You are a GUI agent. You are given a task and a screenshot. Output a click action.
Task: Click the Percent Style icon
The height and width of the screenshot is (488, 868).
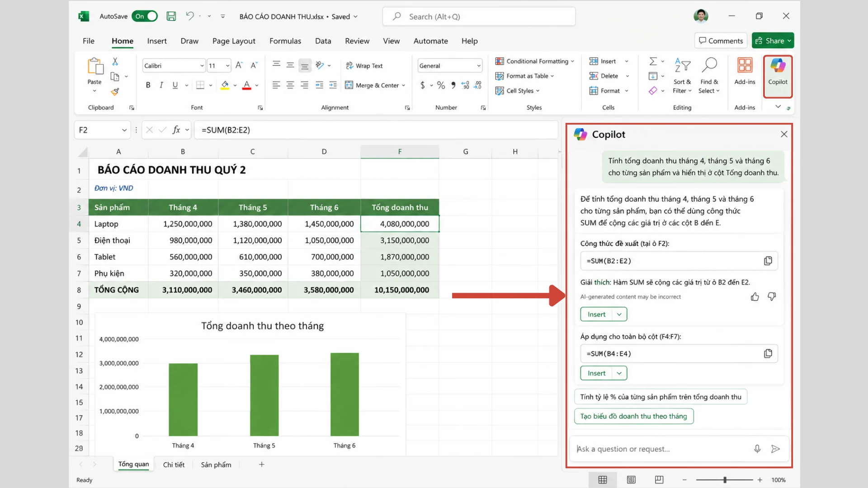coord(441,85)
